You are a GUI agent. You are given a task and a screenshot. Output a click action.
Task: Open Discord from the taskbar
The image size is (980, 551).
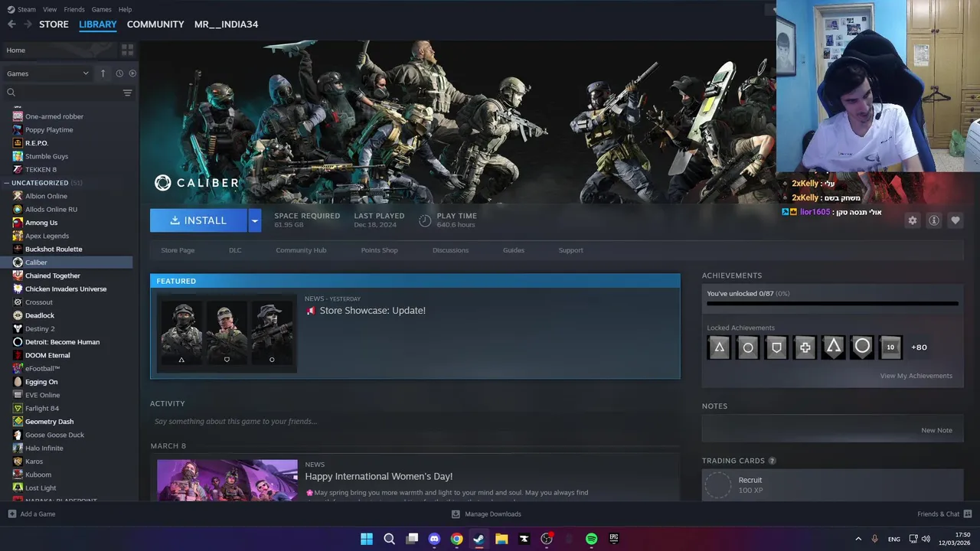coord(434,539)
